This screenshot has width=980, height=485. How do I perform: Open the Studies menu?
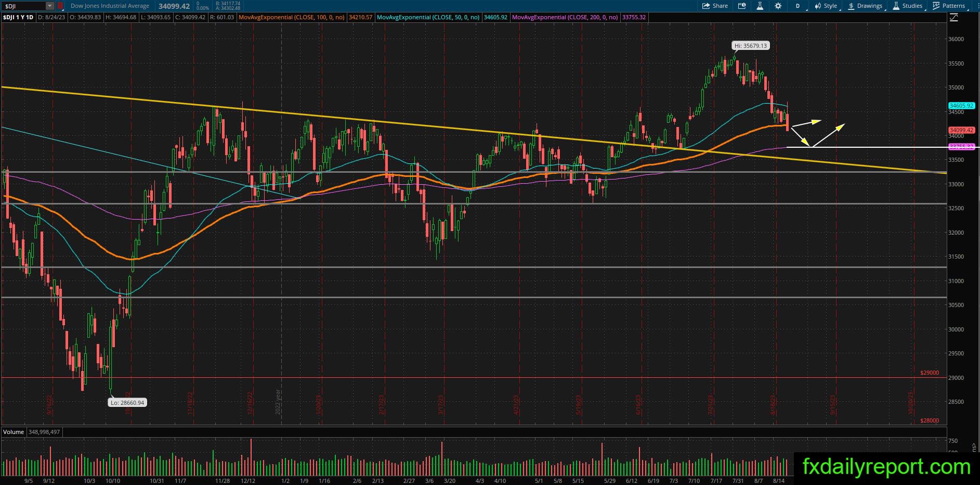[x=909, y=6]
